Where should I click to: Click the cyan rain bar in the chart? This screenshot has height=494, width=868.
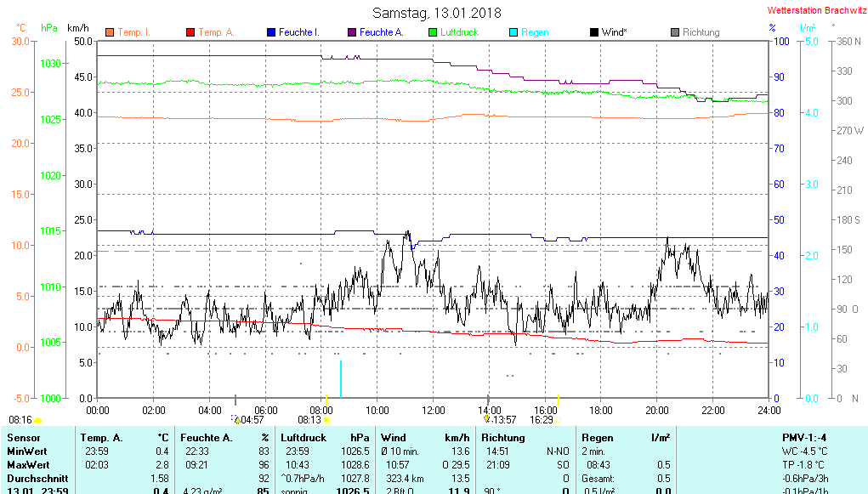coord(341,378)
